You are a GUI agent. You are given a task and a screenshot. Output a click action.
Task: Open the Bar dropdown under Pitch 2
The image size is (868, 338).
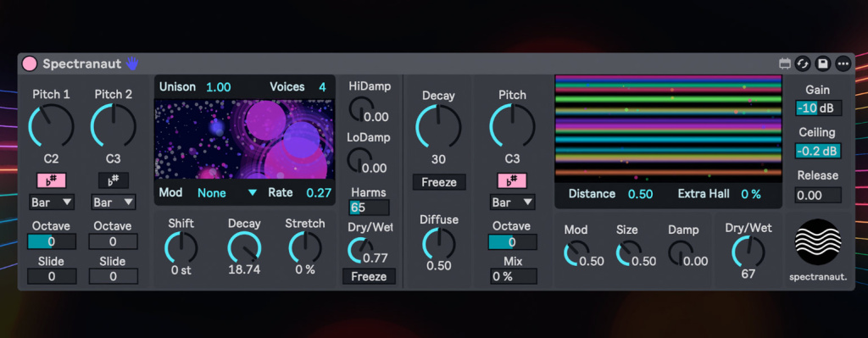pos(114,202)
